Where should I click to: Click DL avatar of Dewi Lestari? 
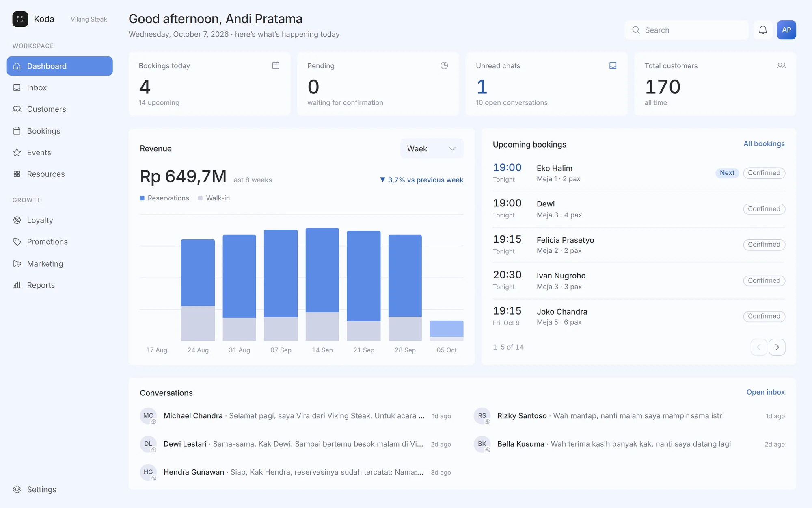pyautogui.click(x=148, y=444)
